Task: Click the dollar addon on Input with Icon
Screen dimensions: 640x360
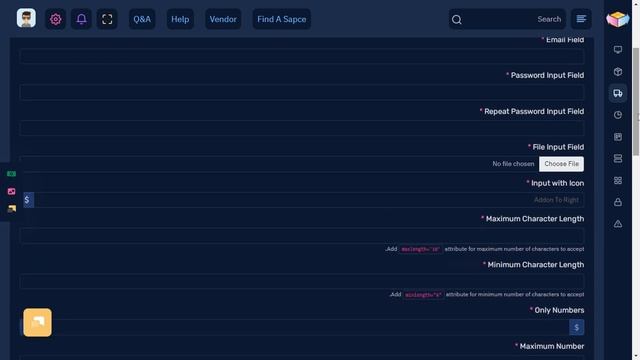Action: point(27,200)
